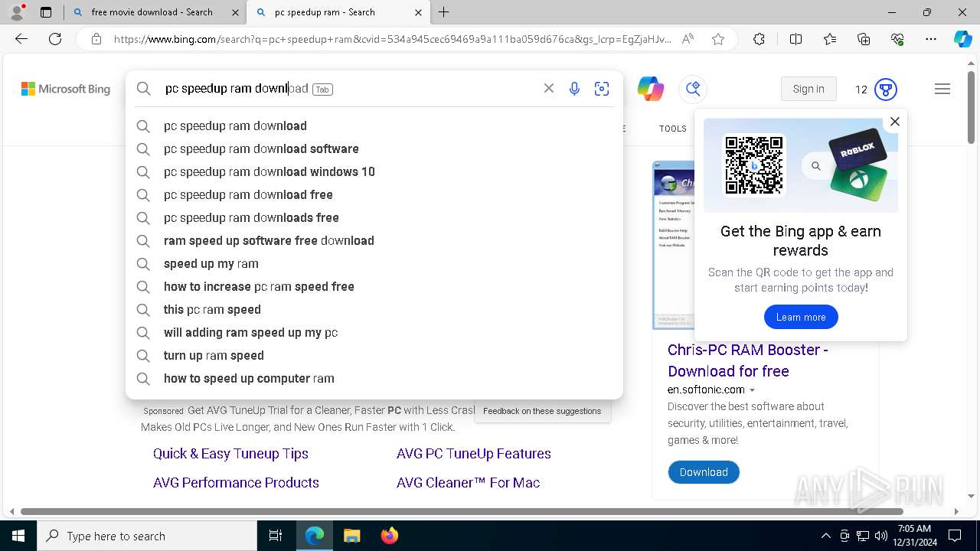Image resolution: width=980 pixels, height=551 pixels.
Task: Open Bing visual search camera
Action: pos(602,89)
